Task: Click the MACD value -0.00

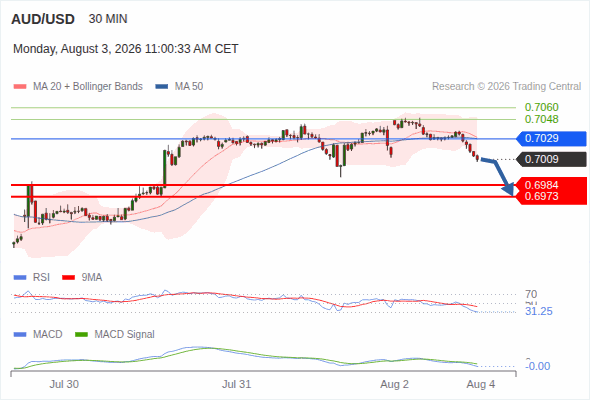Action: [x=538, y=366]
